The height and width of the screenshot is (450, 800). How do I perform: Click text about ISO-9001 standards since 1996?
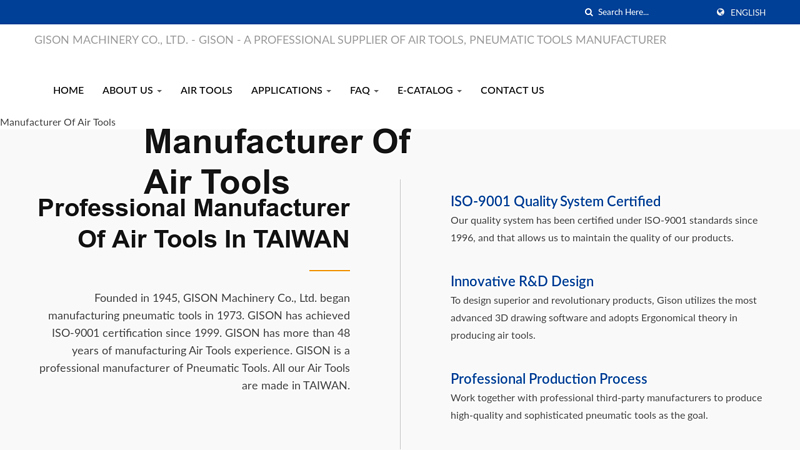[604, 229]
